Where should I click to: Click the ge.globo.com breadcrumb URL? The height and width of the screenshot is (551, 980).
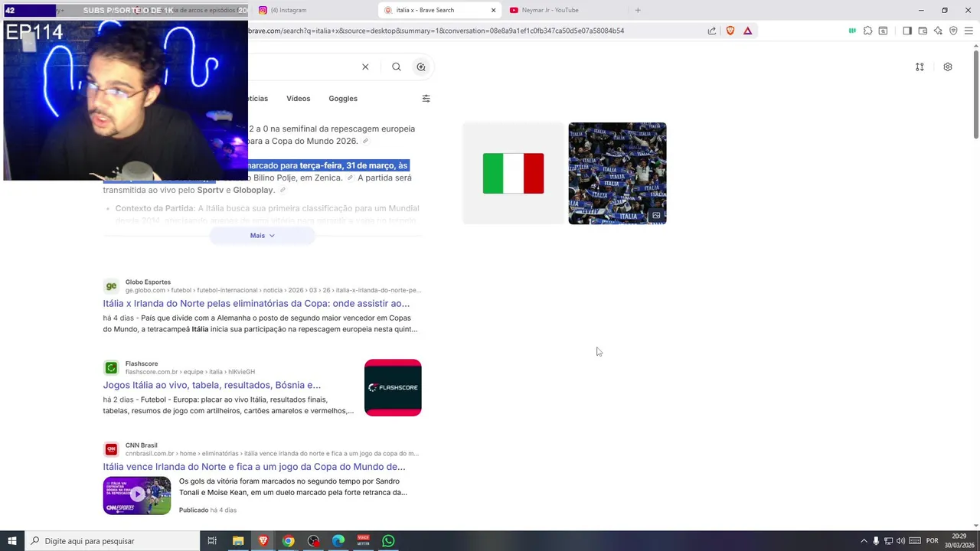pyautogui.click(x=273, y=290)
